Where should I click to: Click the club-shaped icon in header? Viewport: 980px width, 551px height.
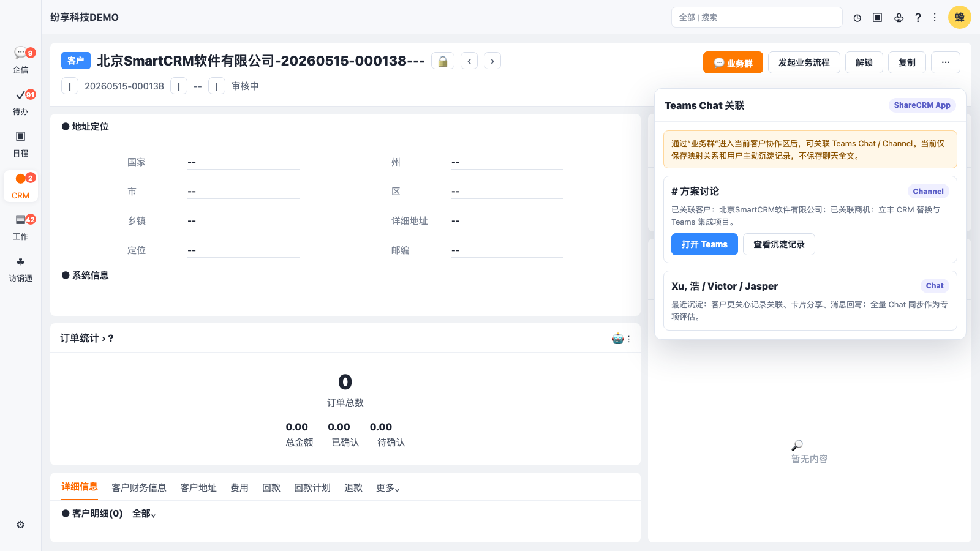(899, 18)
